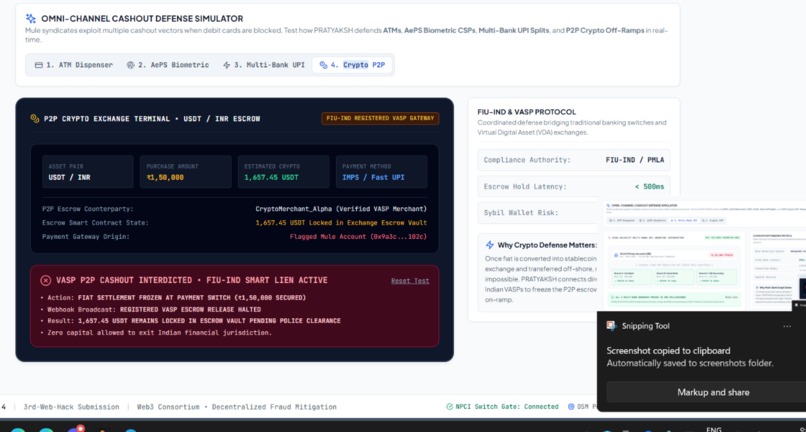This screenshot has width=806, height=432.
Task: Select the Crypto P2P tab
Action: click(352, 65)
